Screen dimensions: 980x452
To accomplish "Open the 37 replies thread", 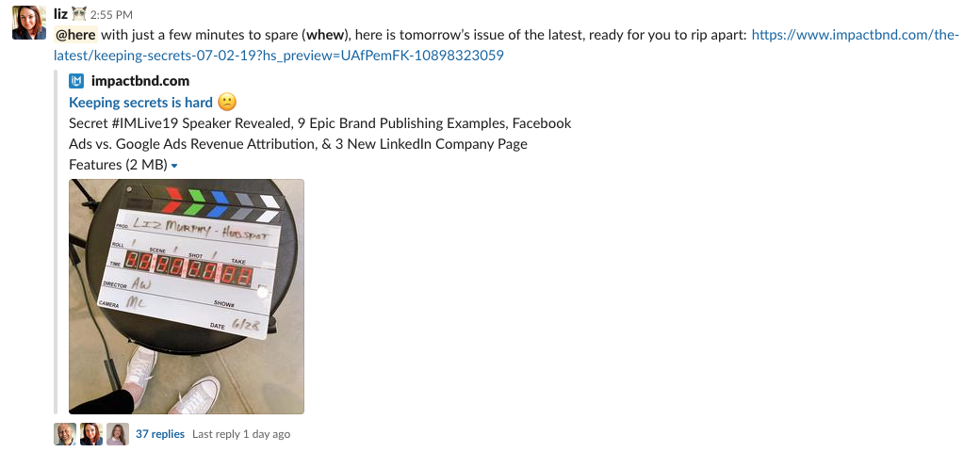I will pyautogui.click(x=160, y=433).
